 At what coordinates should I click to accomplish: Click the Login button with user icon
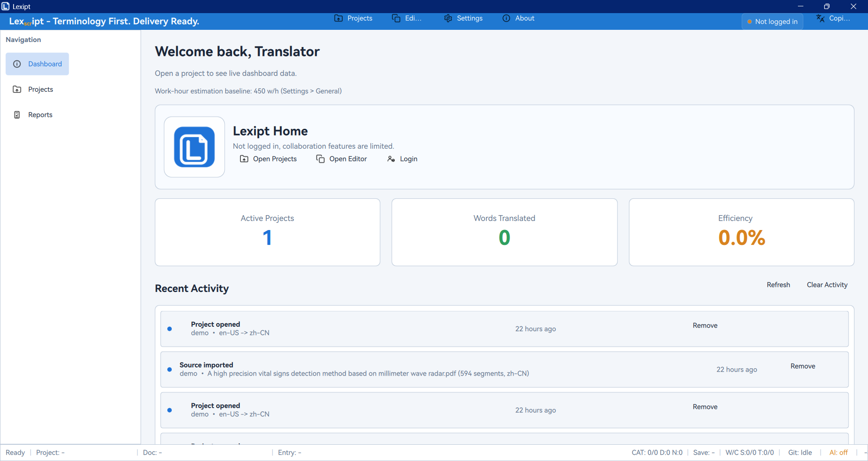pos(402,159)
